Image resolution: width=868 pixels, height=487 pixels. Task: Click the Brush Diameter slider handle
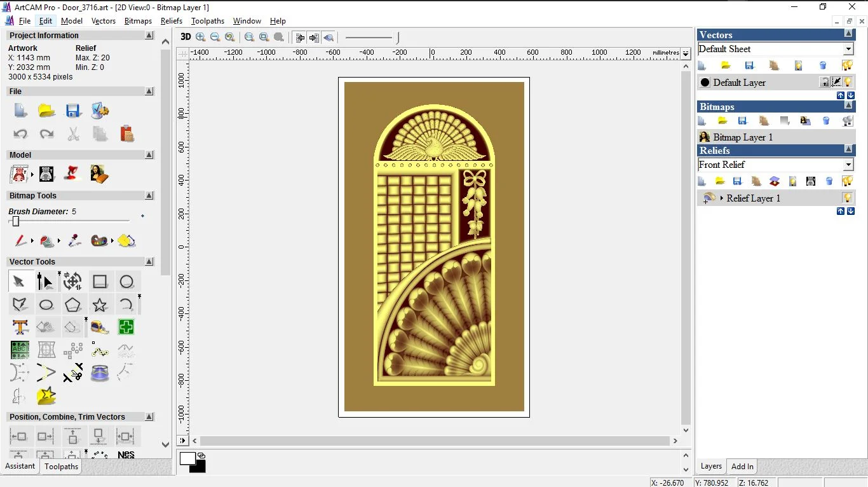pos(16,221)
